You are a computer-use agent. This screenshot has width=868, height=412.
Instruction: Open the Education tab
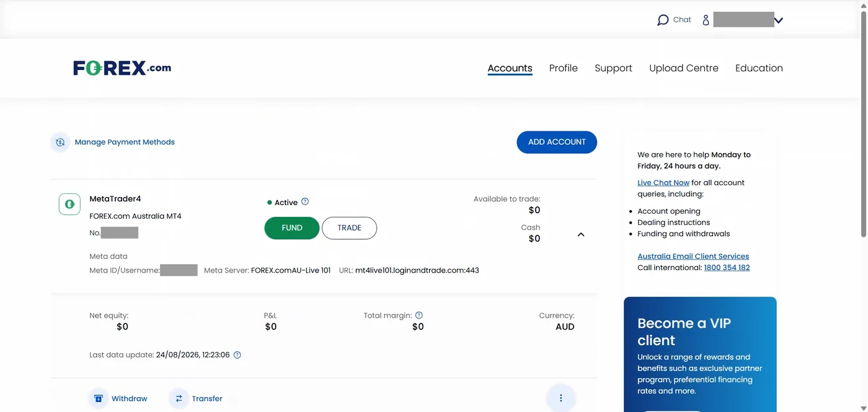759,68
